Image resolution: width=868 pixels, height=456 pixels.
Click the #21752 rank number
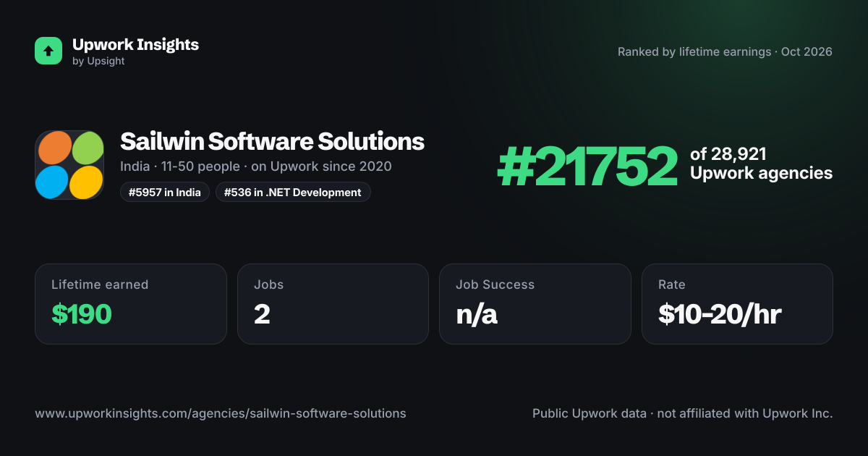[587, 166]
